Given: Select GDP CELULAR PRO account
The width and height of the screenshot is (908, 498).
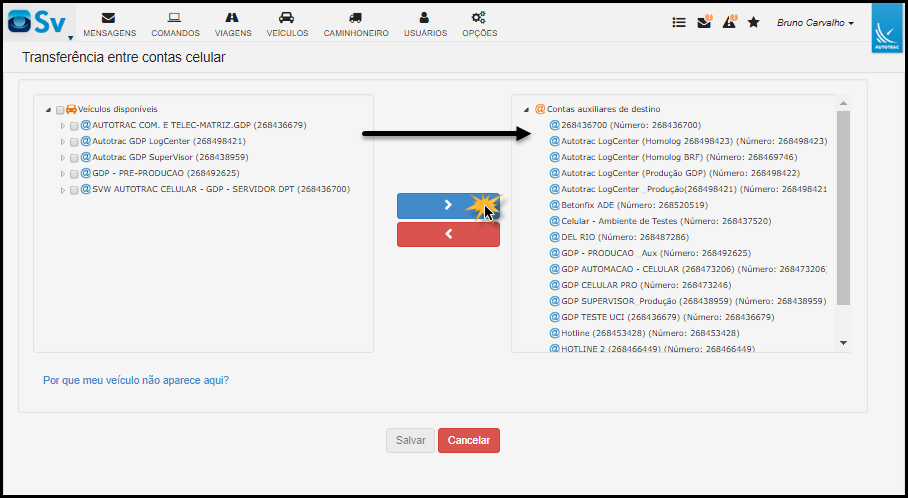Looking at the screenshot, I should tap(640, 285).
